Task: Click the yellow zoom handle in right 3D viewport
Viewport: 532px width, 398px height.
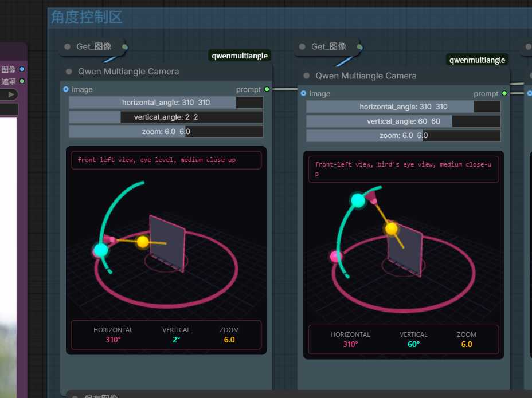Action: tap(391, 228)
